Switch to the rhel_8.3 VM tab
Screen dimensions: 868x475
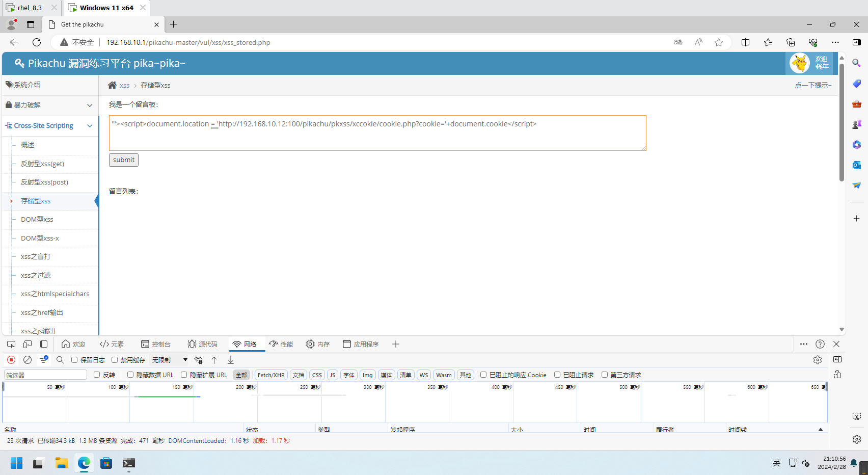(x=31, y=8)
